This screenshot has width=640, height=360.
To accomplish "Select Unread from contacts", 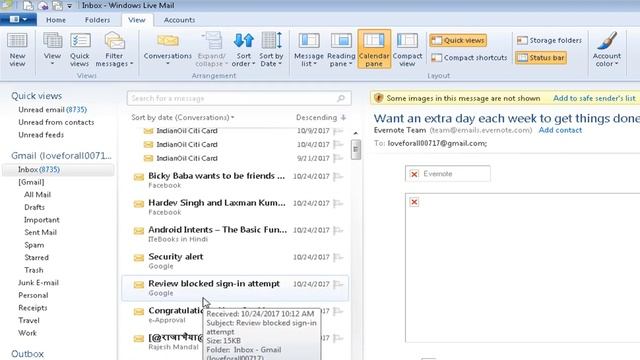I will pos(56,122).
